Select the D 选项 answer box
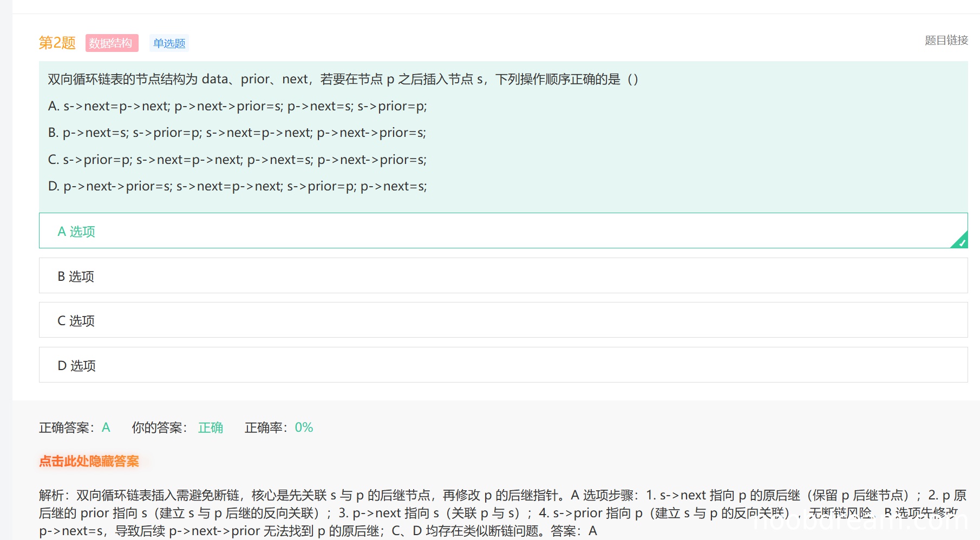The image size is (980, 540). click(502, 365)
